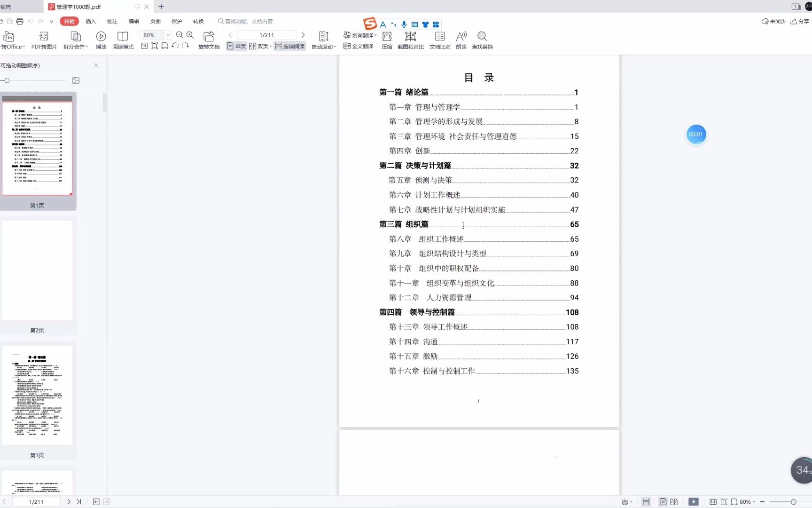Image resolution: width=812 pixels, height=508 pixels.
Task: Open the 开始 ribbon tab
Action: 70,21
